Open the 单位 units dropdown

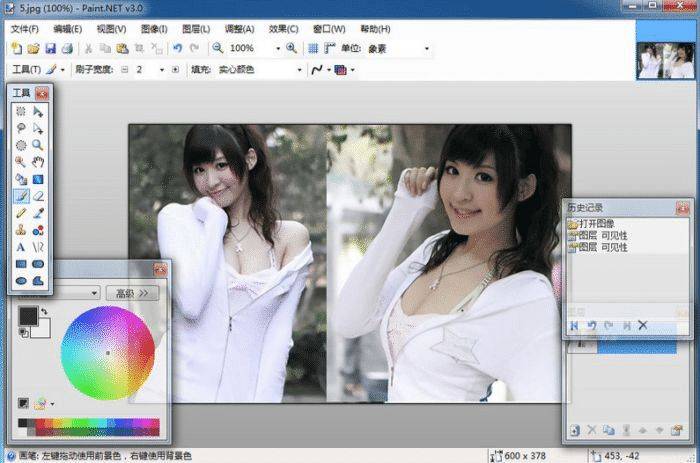427,48
